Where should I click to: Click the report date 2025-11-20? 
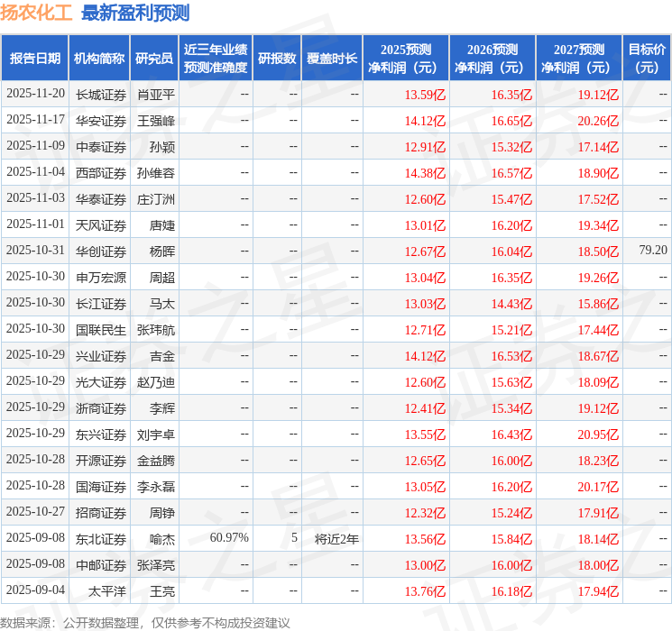click(x=35, y=93)
